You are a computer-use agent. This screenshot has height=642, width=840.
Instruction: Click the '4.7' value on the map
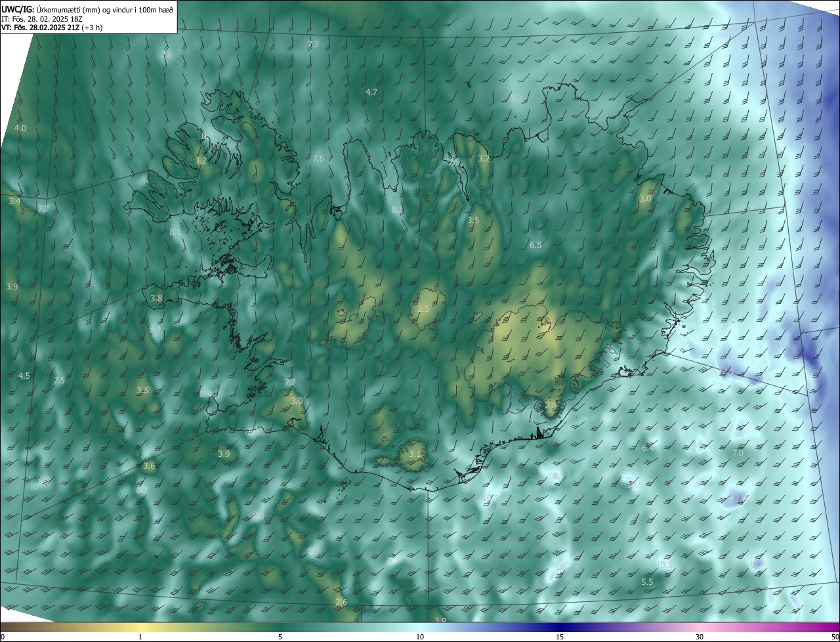click(371, 92)
